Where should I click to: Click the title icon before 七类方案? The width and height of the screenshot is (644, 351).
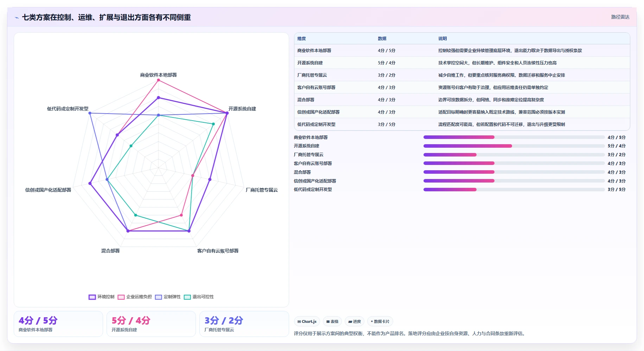(x=17, y=18)
